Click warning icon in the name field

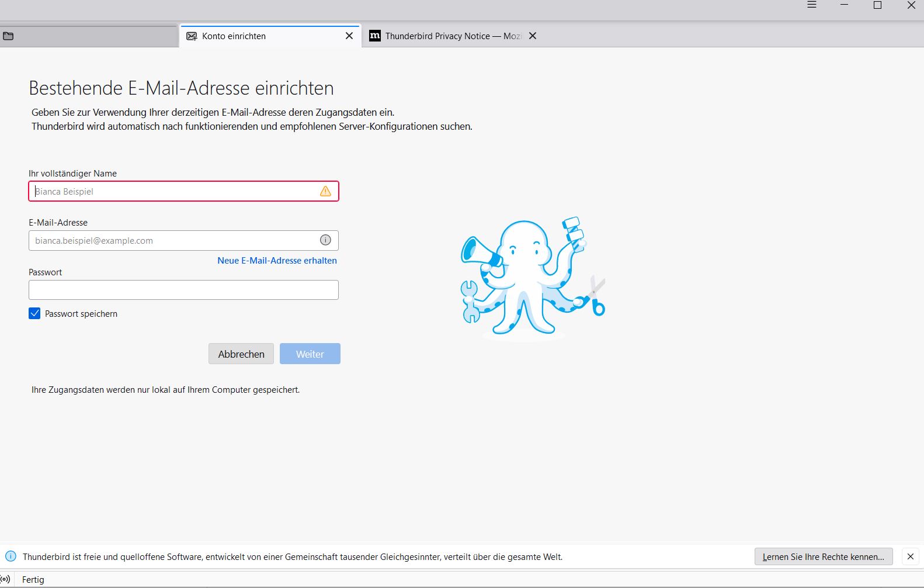325,191
